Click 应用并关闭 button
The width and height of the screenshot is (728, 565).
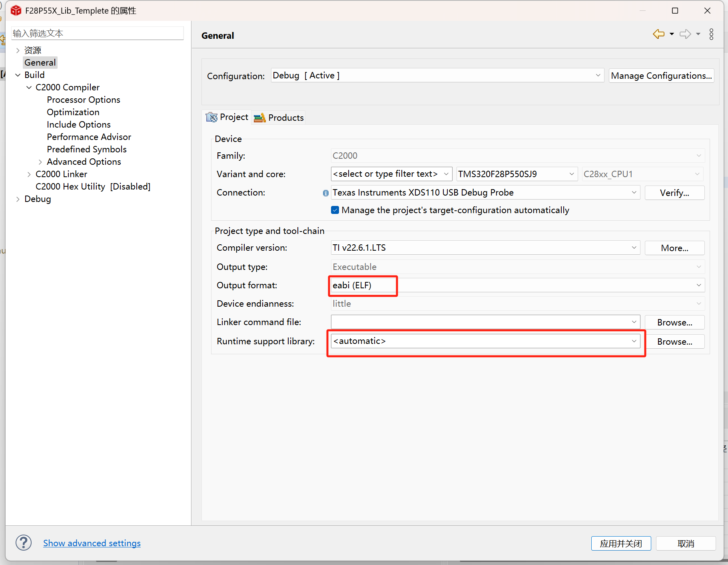point(621,543)
